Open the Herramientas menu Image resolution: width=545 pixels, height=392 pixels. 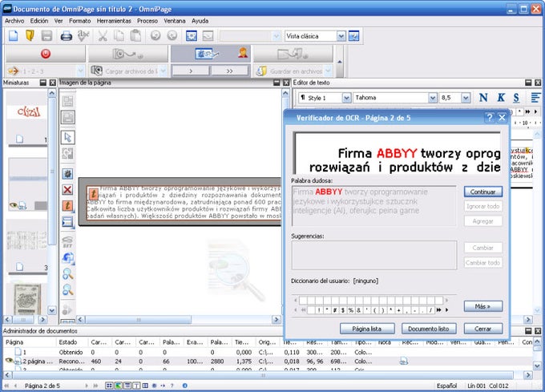[114, 21]
